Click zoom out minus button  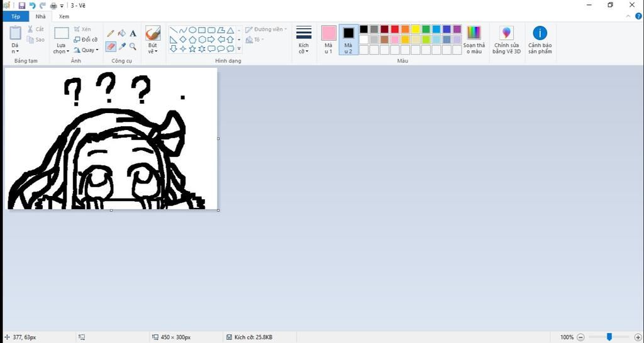[580, 337]
